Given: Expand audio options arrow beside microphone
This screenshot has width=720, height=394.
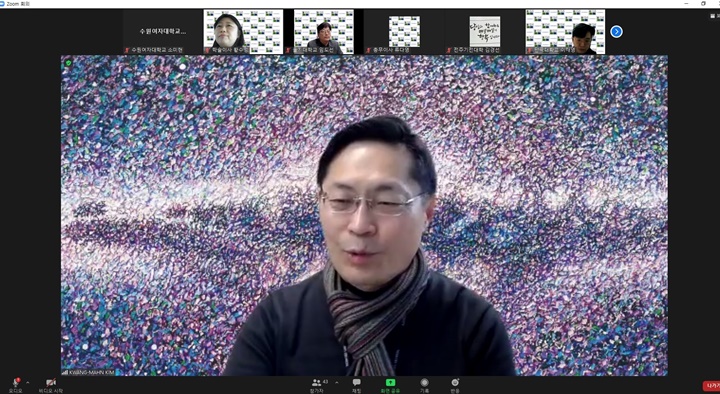Looking at the screenshot, I should tap(28, 383).
